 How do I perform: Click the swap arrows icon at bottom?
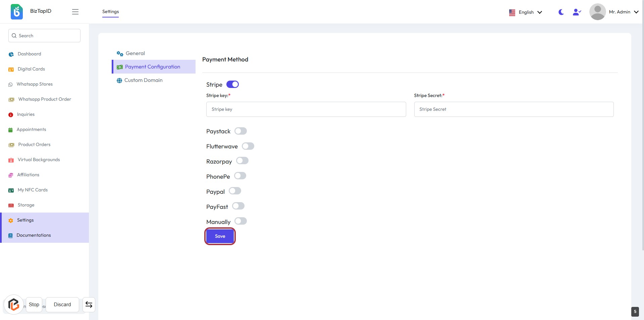89,305
